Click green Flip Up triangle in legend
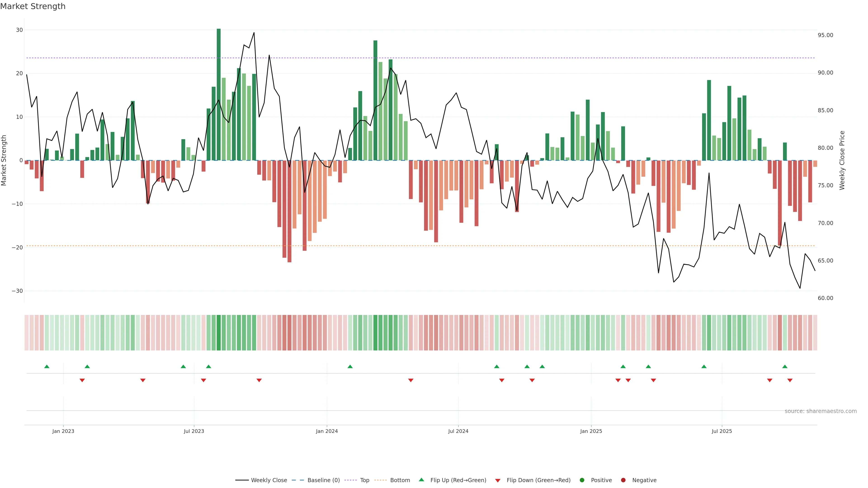This screenshot has height=488, width=868. pyautogui.click(x=421, y=480)
